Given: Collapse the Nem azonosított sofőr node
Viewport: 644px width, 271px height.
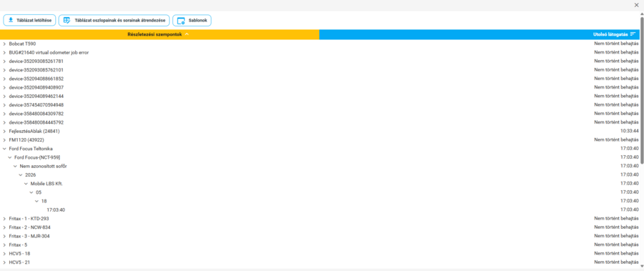Looking at the screenshot, I should (x=15, y=167).
